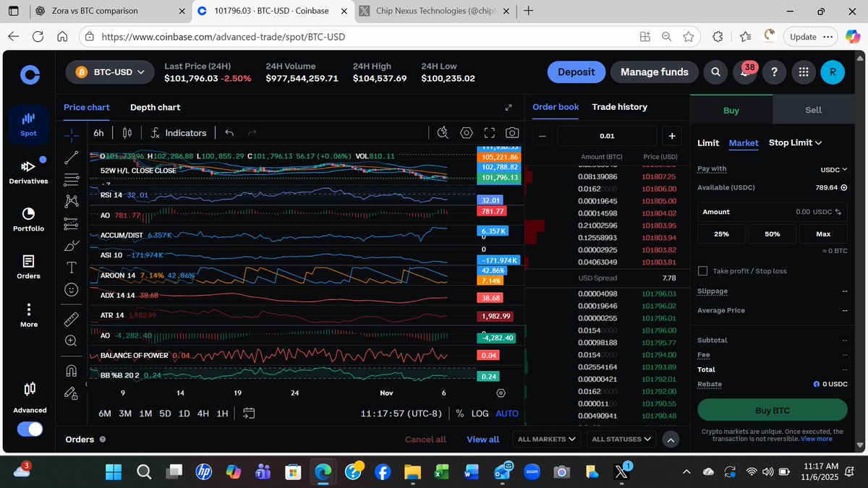Switch to the Trade history tab
Viewport: 868px width, 488px height.
click(619, 107)
